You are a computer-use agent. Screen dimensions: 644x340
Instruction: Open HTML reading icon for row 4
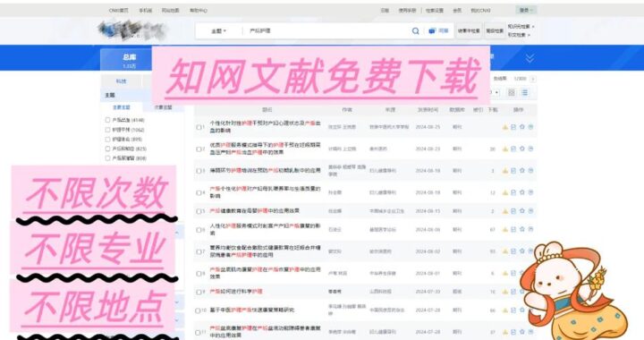pos(513,192)
